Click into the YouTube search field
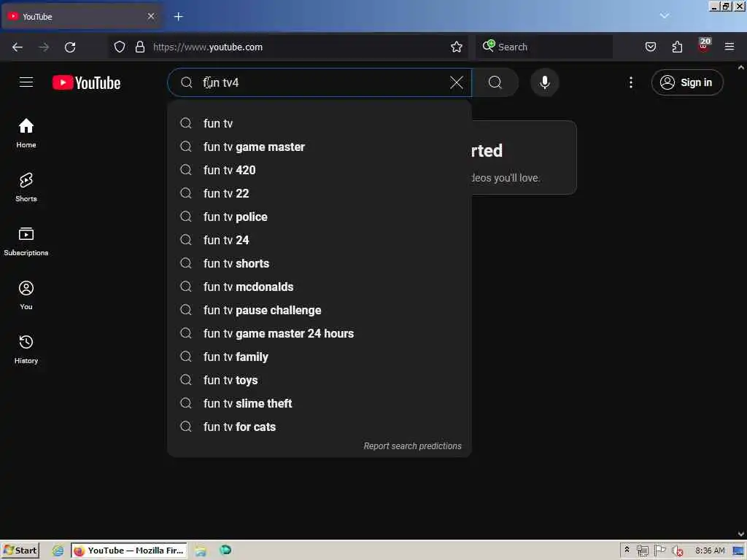This screenshot has height=560, width=747. (320, 82)
